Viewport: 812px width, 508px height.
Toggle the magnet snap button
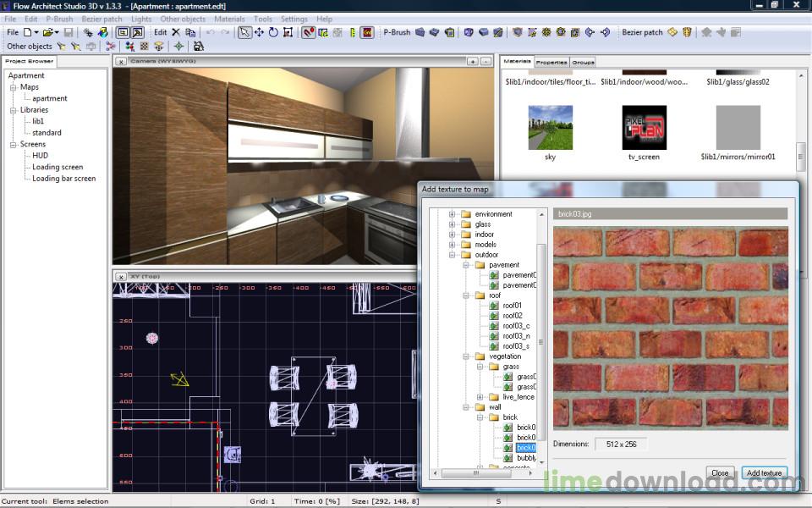click(x=309, y=32)
